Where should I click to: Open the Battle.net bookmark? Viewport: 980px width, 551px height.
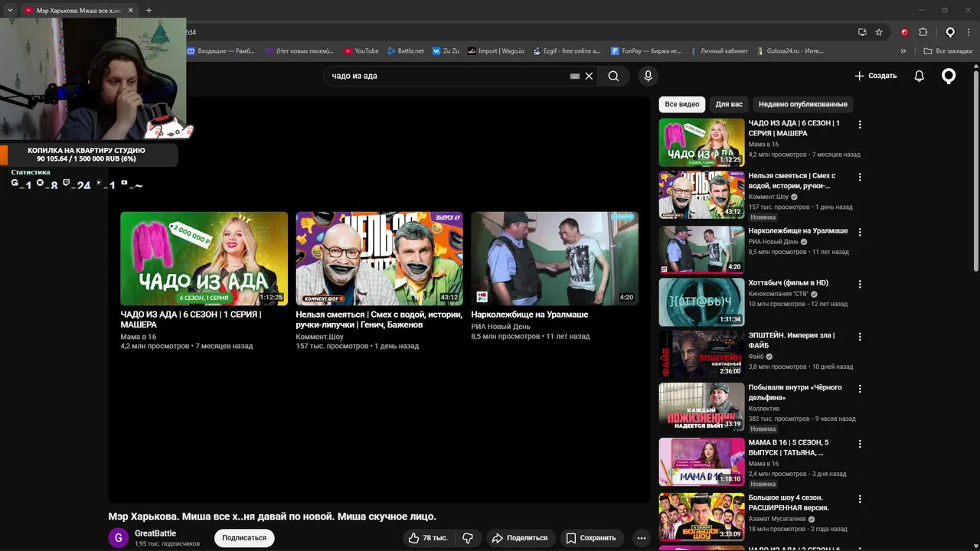[x=405, y=51]
